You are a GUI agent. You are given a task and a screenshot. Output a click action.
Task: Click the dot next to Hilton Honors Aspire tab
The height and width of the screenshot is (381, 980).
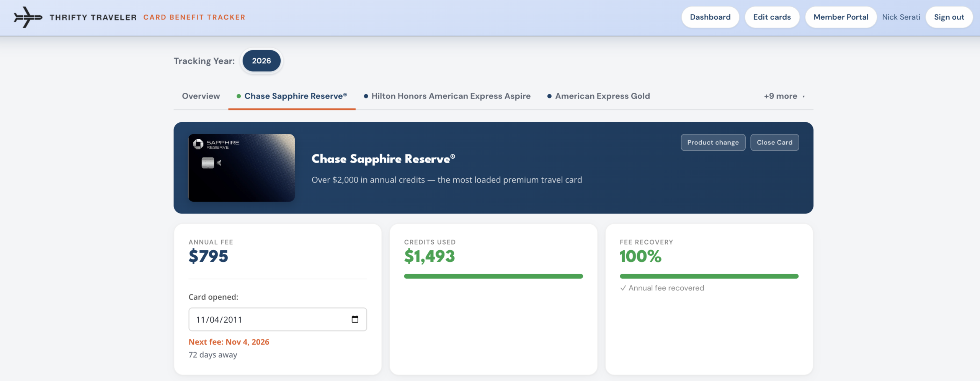click(x=366, y=96)
